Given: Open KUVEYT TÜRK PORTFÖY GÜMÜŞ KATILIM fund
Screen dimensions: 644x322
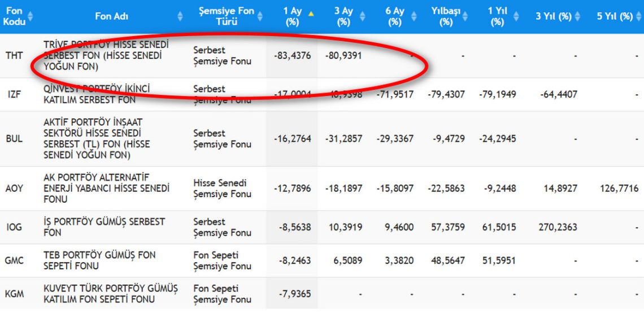Looking at the screenshot, I should pos(111,294).
